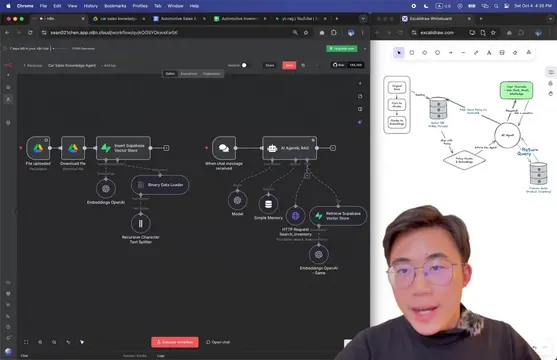
Task: Click the red Execute workflow button
Action: [175, 342]
